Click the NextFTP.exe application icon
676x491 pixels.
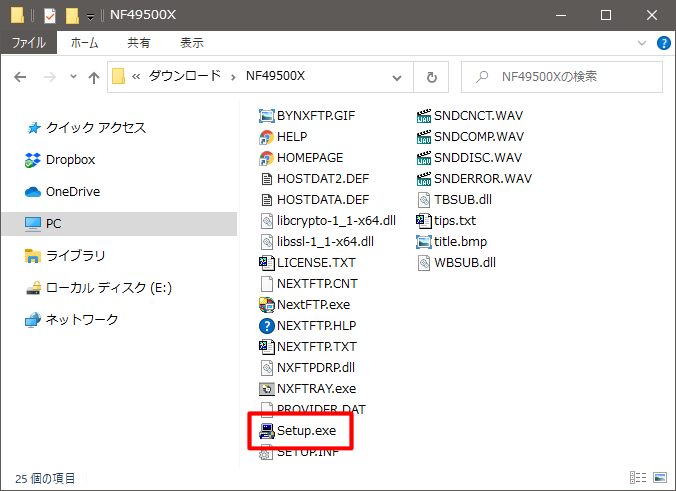(266, 305)
